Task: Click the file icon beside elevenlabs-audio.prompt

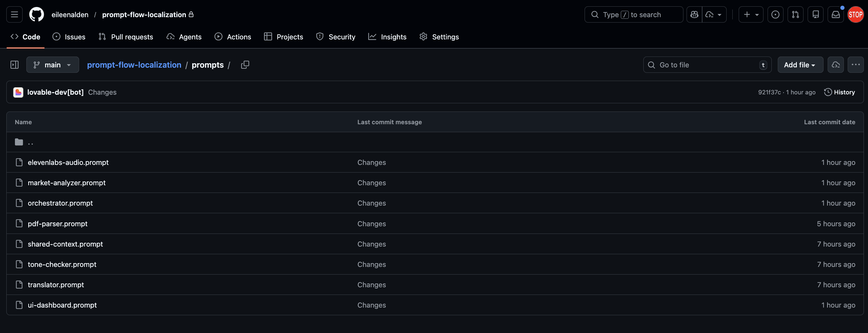Action: (x=19, y=162)
